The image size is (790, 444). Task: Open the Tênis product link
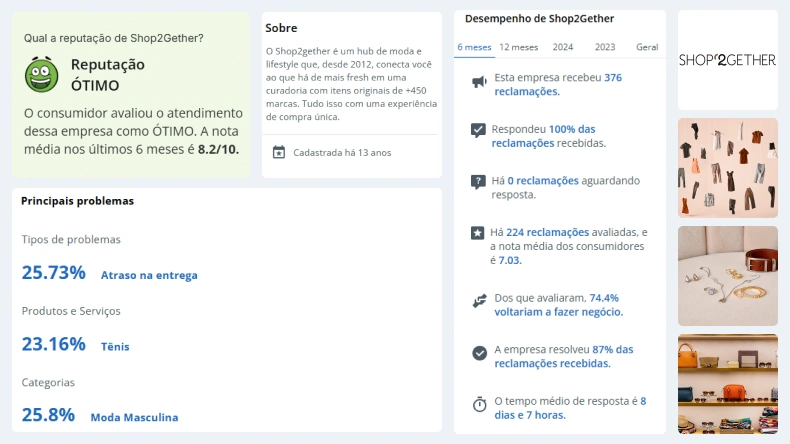click(x=115, y=347)
